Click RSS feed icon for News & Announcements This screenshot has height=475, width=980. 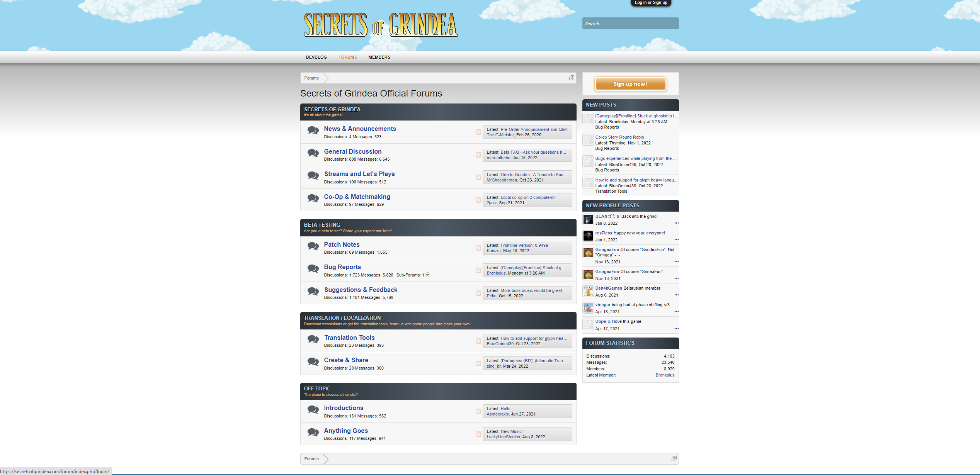[x=478, y=132]
